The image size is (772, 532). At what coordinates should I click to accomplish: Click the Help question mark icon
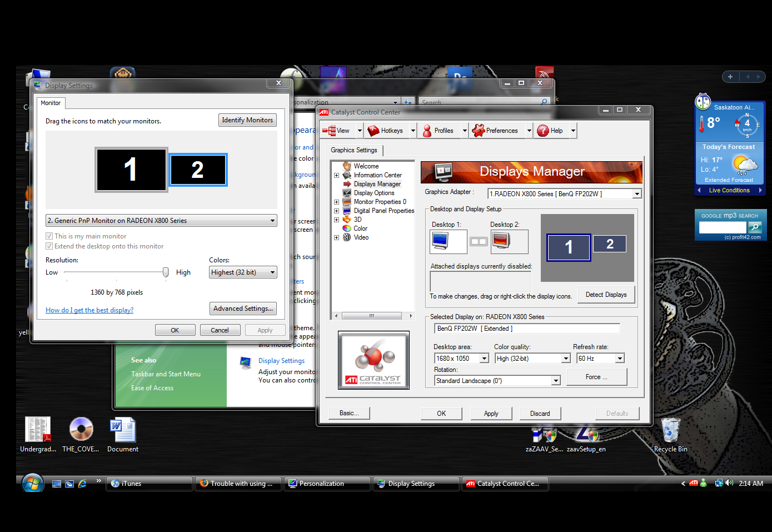click(x=543, y=131)
